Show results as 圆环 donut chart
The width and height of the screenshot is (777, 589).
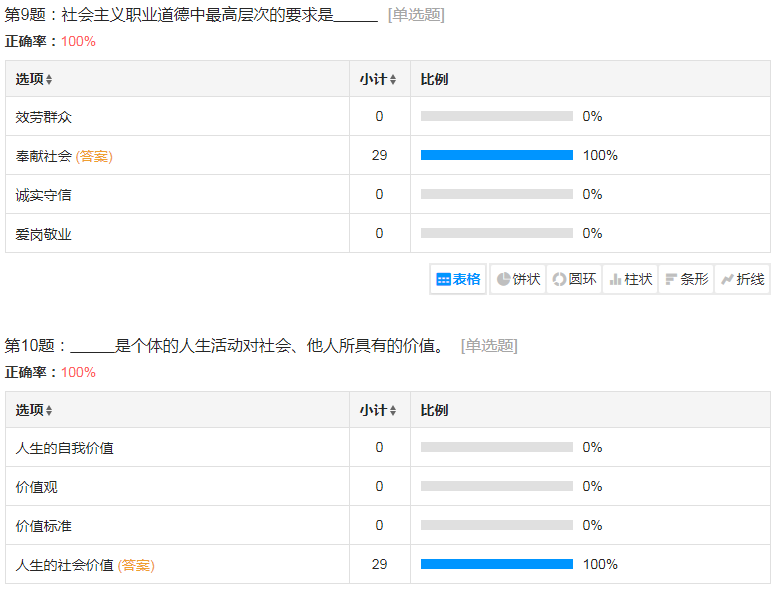point(574,279)
